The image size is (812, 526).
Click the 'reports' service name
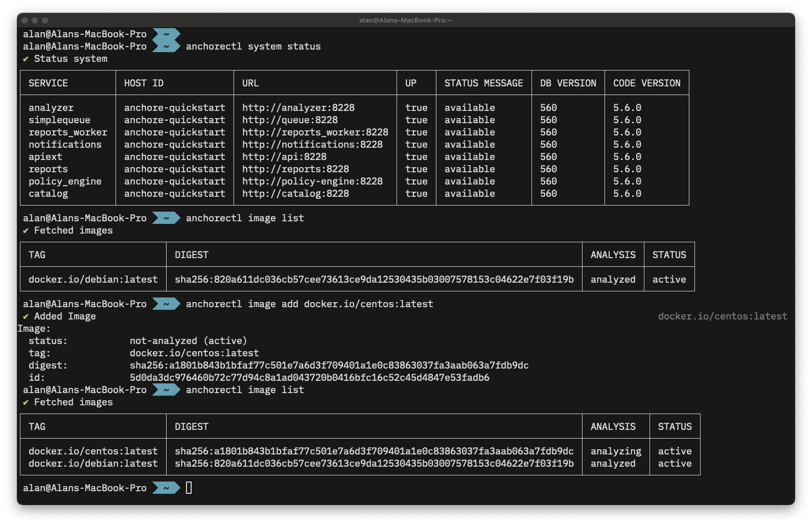pos(48,169)
